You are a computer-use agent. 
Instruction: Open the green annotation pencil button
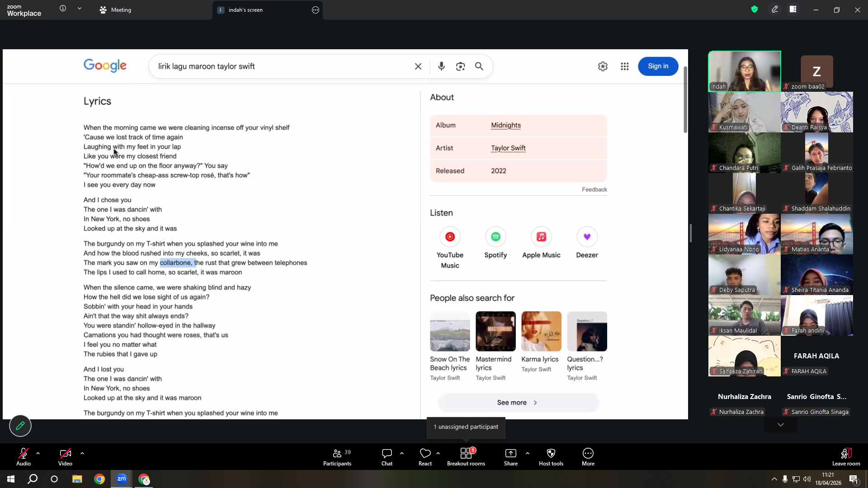pyautogui.click(x=20, y=426)
